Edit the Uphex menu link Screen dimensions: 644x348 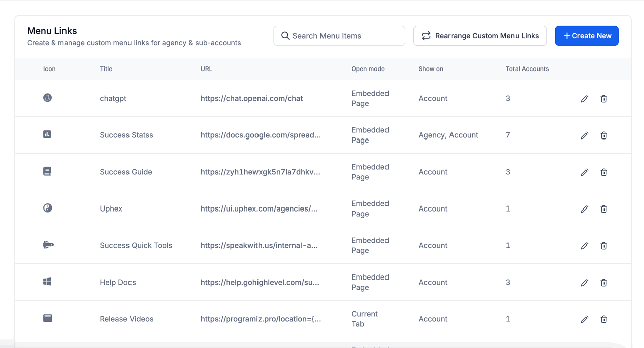[x=584, y=209]
